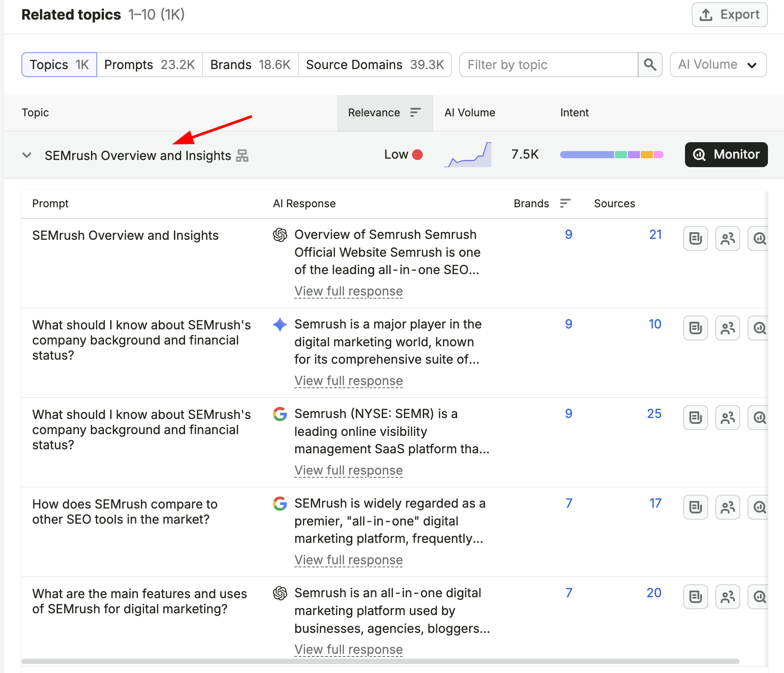Click the AI Volume column header
Viewport: 784px width, 673px height.
(470, 113)
